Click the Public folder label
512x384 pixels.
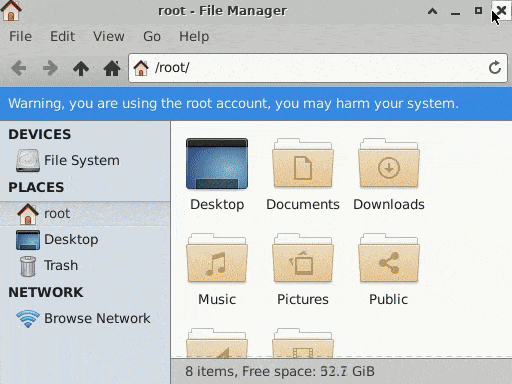pos(388,299)
